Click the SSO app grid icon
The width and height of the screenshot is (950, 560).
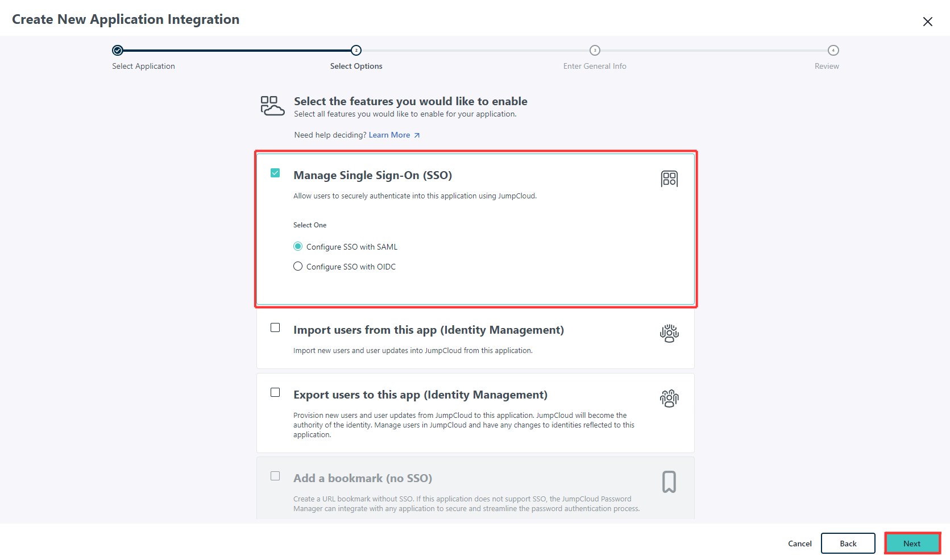(x=669, y=179)
